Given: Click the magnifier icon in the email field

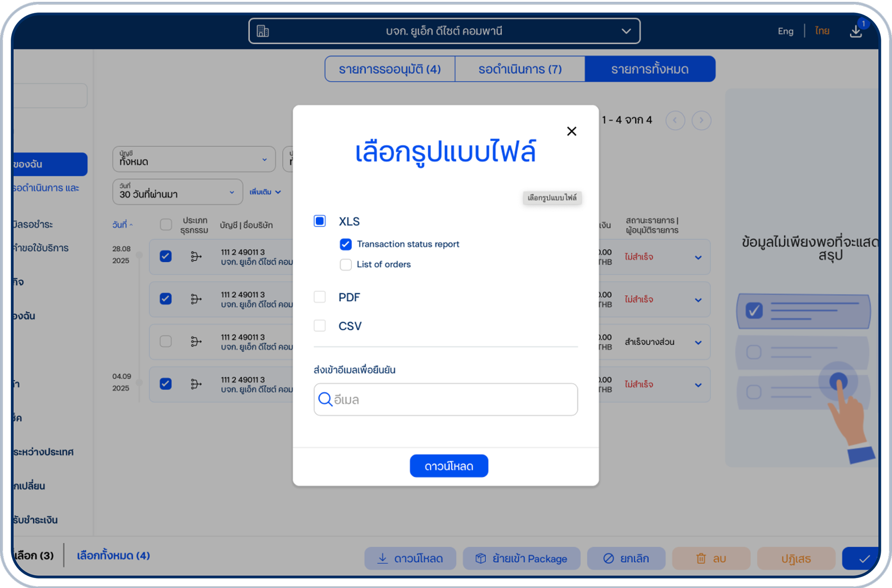Looking at the screenshot, I should click(325, 399).
